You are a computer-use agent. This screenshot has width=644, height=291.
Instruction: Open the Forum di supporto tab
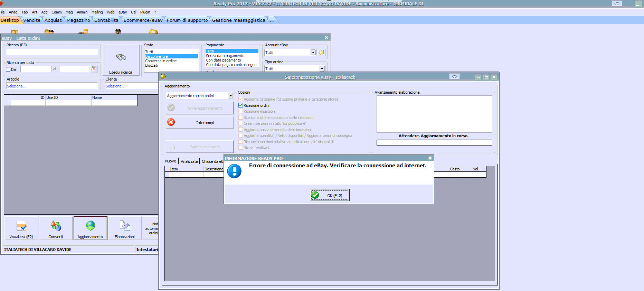[187, 20]
